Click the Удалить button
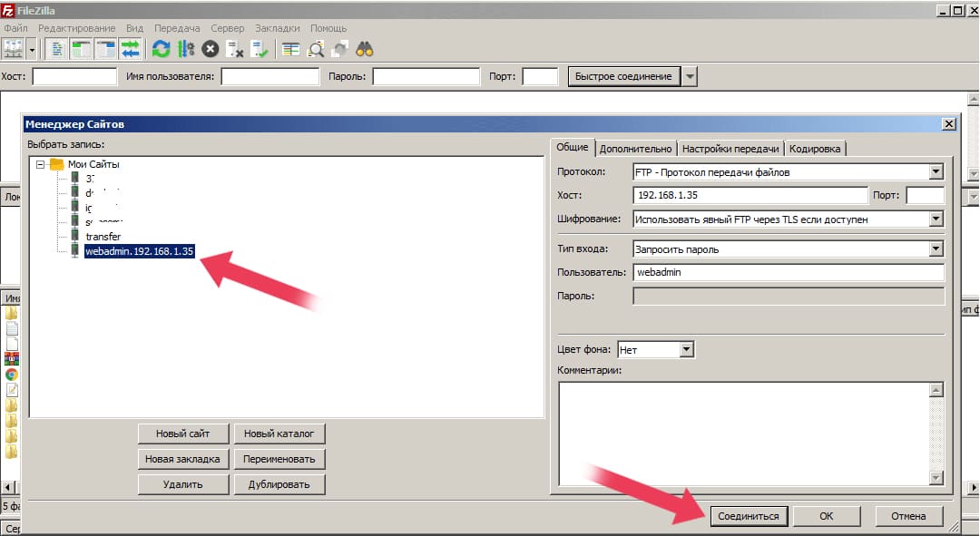The height and width of the screenshot is (536, 980). click(183, 484)
